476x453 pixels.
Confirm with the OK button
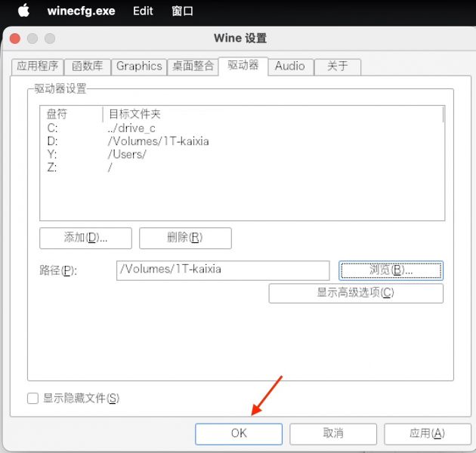pyautogui.click(x=239, y=433)
